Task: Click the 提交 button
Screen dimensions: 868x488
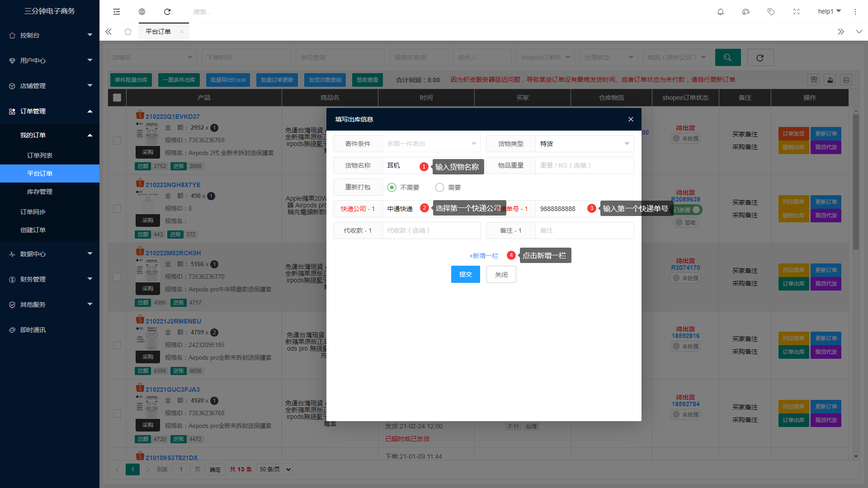Action: pos(465,274)
